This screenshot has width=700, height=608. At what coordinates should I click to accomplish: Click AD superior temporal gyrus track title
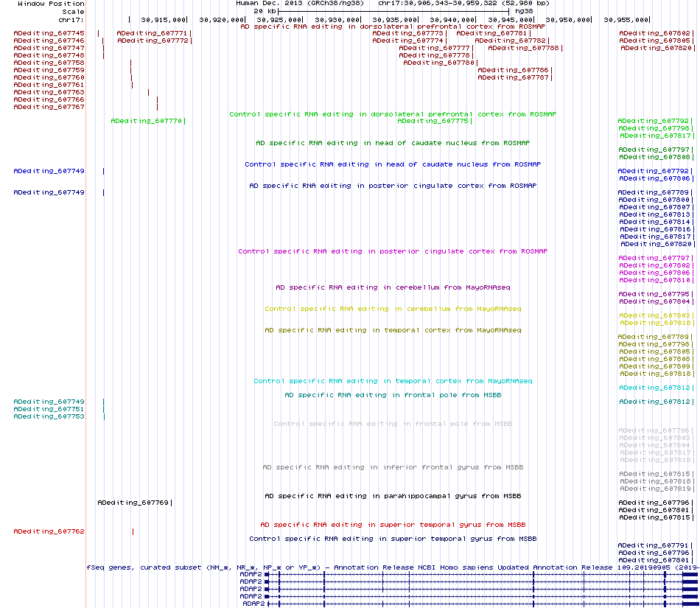coord(393,525)
